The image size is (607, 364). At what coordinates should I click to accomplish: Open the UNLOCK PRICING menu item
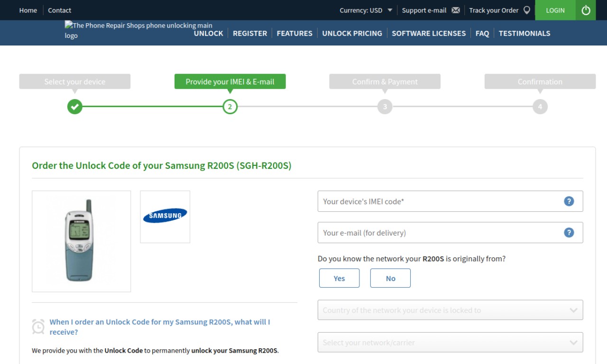[x=352, y=33]
